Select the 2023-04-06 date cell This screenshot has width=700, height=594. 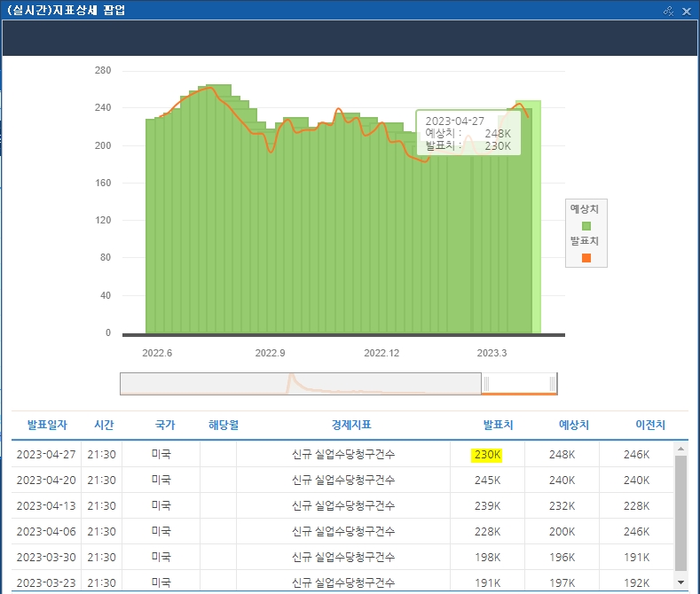click(x=46, y=532)
